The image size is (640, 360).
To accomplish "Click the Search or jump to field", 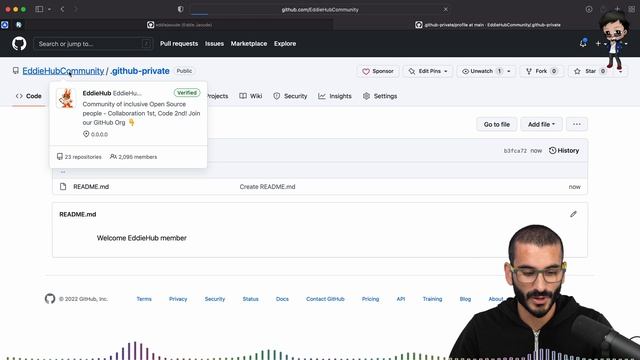I will click(93, 44).
